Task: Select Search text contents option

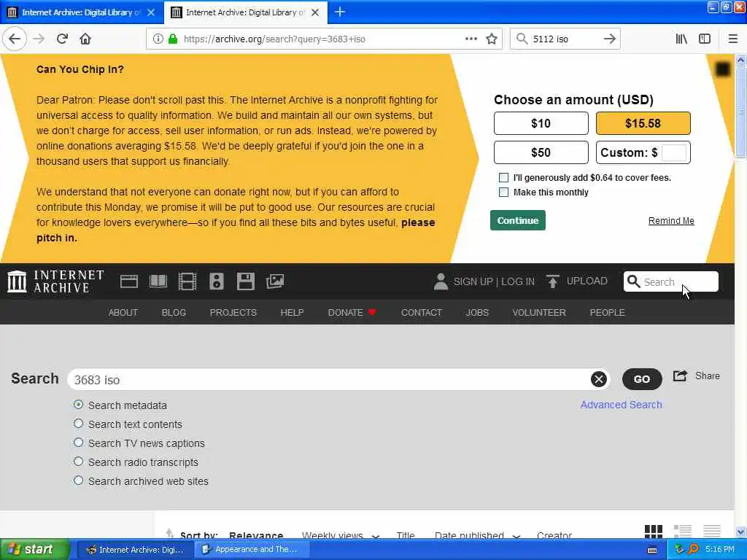Action: [x=79, y=424]
